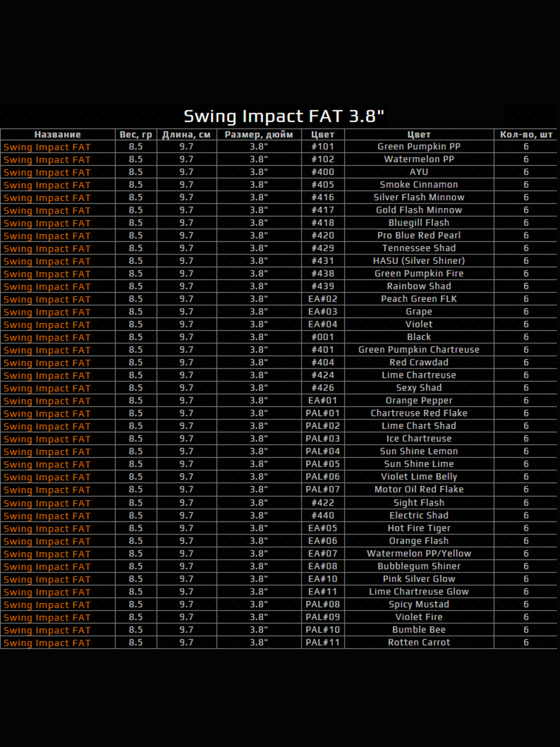Click the 'Bubblegum Shiner' cell

tap(419, 566)
